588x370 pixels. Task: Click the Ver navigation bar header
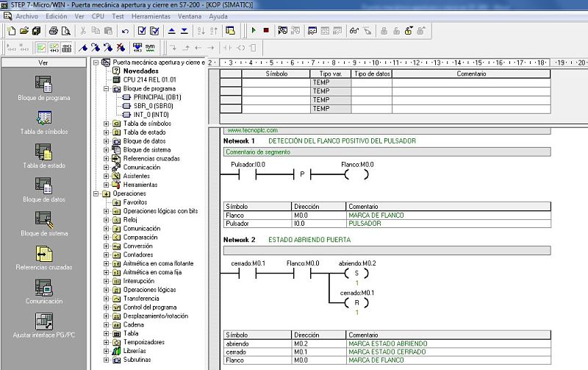click(43, 63)
